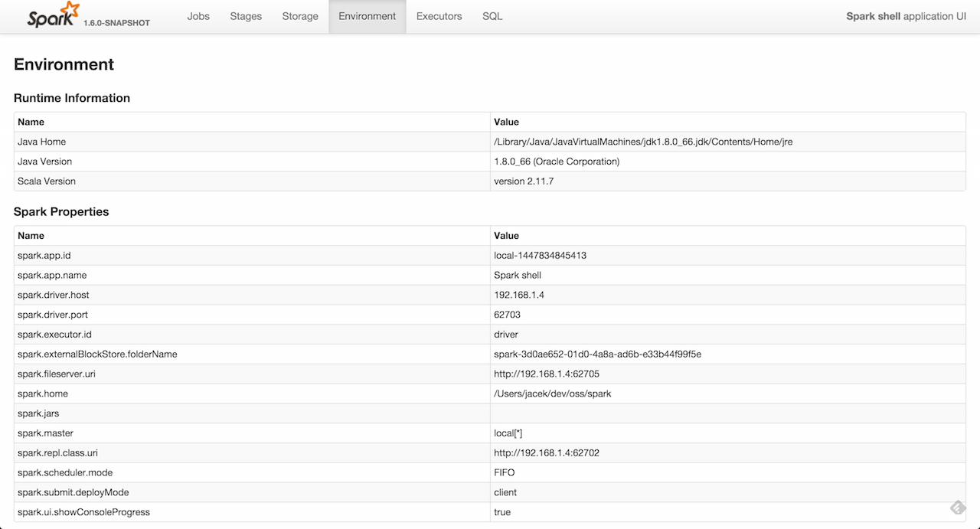
Task: Switch to the Stages tab
Action: [x=246, y=16]
